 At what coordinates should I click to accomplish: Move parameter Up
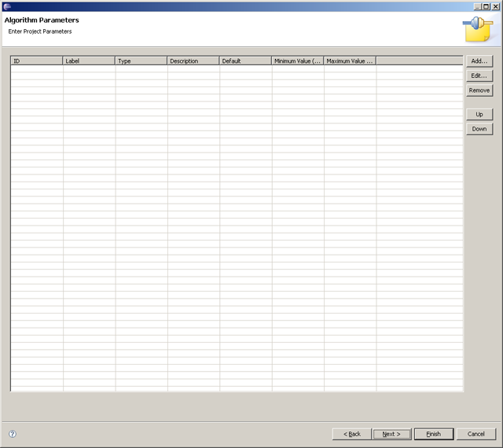tap(479, 114)
